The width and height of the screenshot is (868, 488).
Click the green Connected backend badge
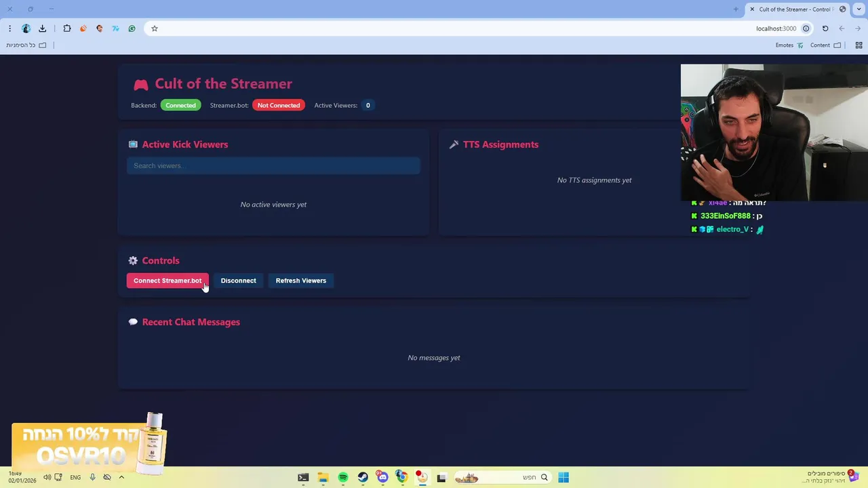click(180, 105)
